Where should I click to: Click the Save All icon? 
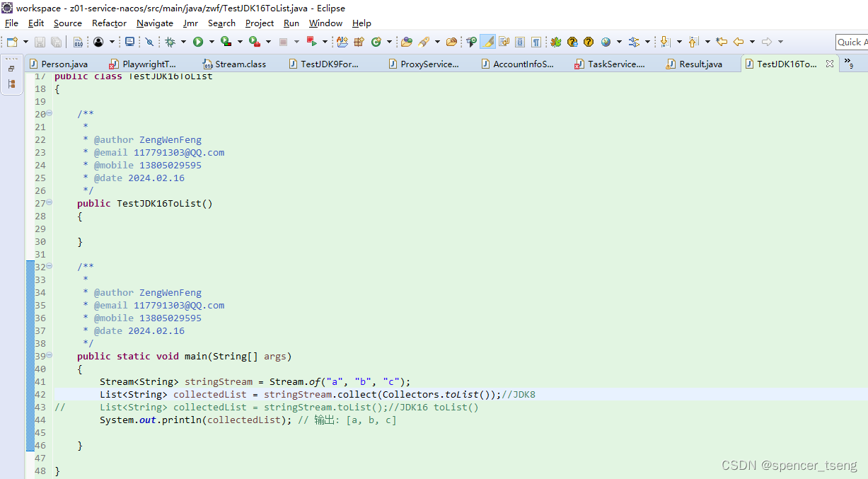click(54, 41)
